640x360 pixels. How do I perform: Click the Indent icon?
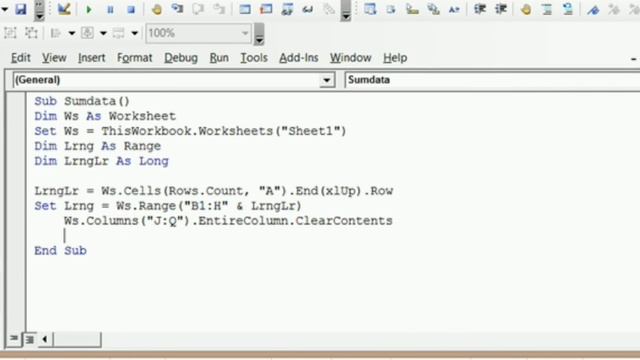pos(480,9)
